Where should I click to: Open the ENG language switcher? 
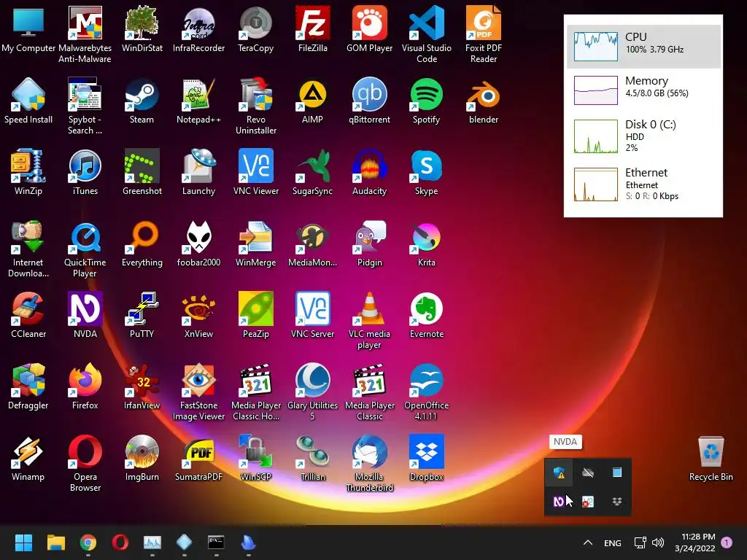(x=613, y=542)
